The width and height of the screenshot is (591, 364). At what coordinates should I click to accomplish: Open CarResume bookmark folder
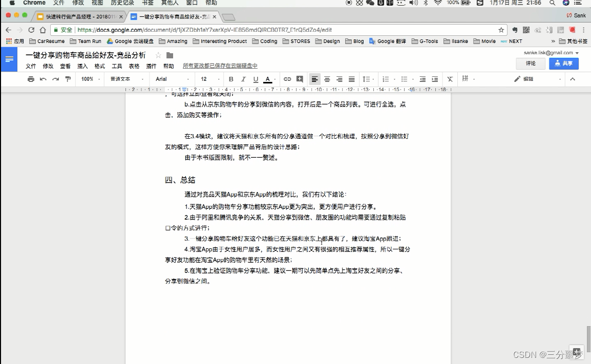(47, 41)
